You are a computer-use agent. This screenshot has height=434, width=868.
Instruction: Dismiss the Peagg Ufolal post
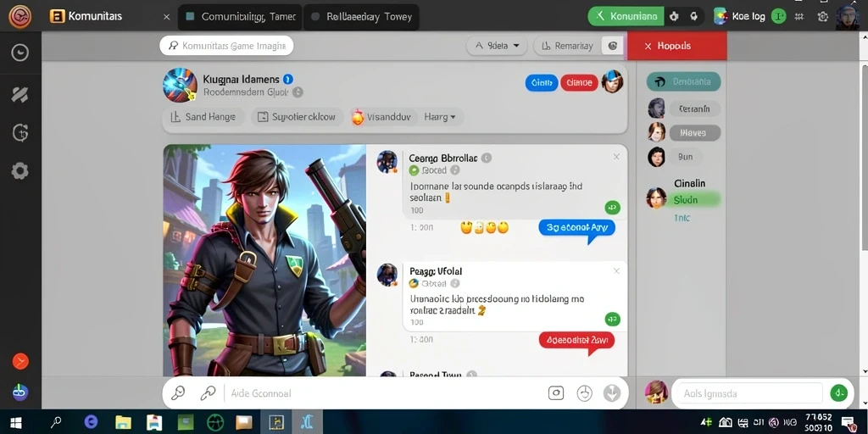pyautogui.click(x=616, y=270)
